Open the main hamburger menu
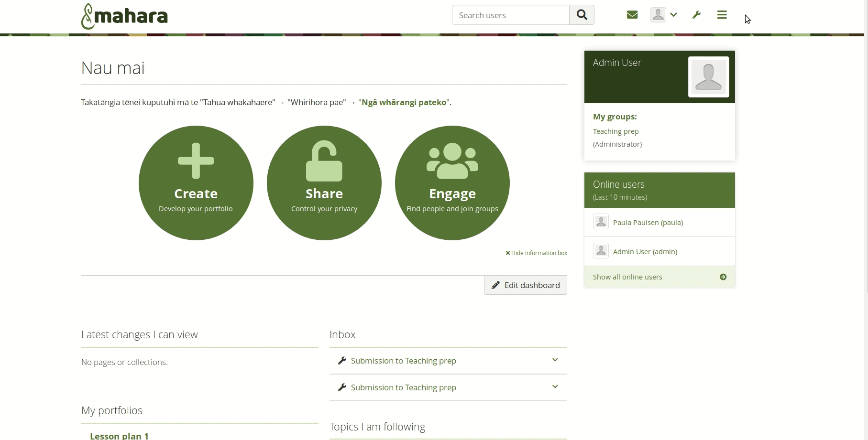This screenshot has width=868, height=440. (x=722, y=15)
